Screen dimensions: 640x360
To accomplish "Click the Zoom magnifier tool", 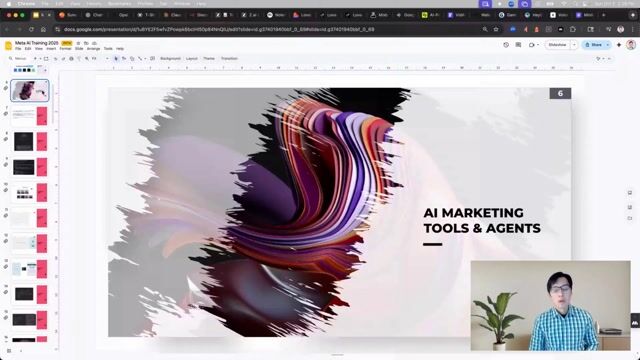I will click(87, 59).
